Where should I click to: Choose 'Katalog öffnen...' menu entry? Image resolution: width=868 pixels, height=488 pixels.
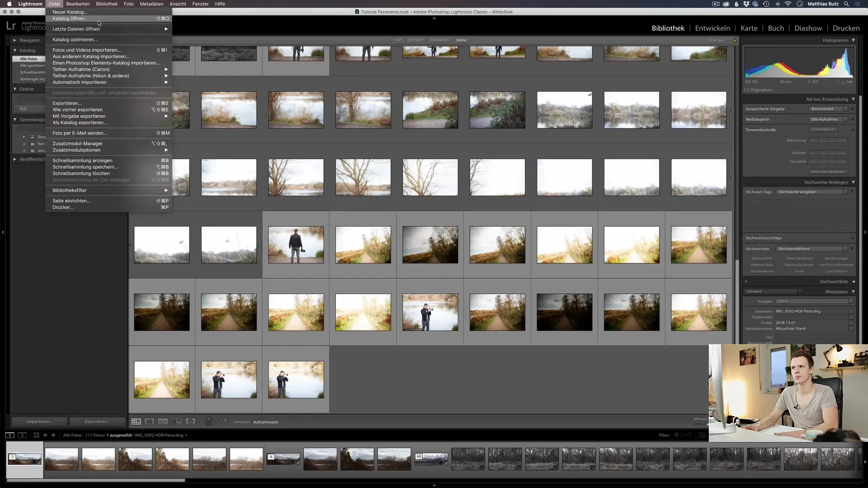[108, 19]
